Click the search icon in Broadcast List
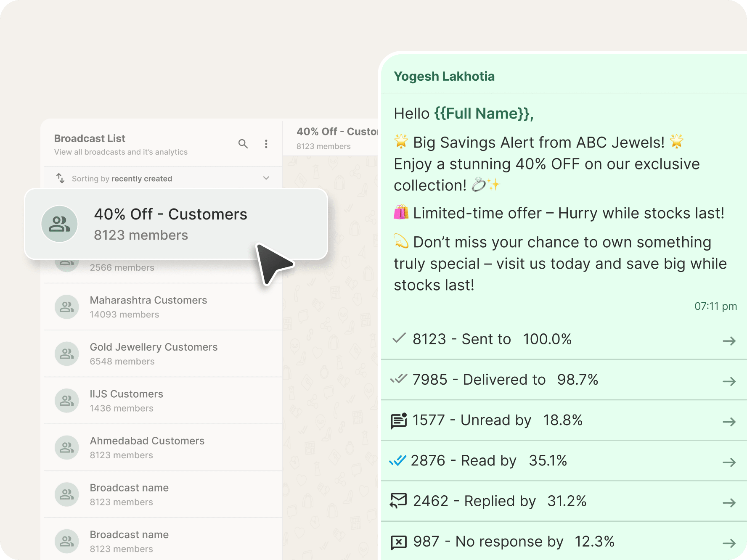The height and width of the screenshot is (560, 747). tap(243, 144)
